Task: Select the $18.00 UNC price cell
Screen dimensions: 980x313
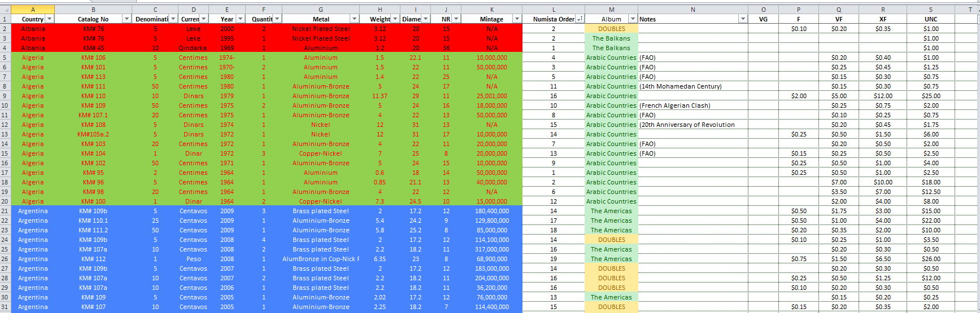Action: 931,182
